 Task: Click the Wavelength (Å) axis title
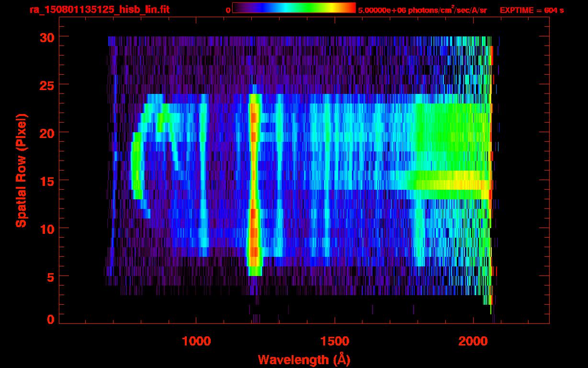(x=303, y=359)
